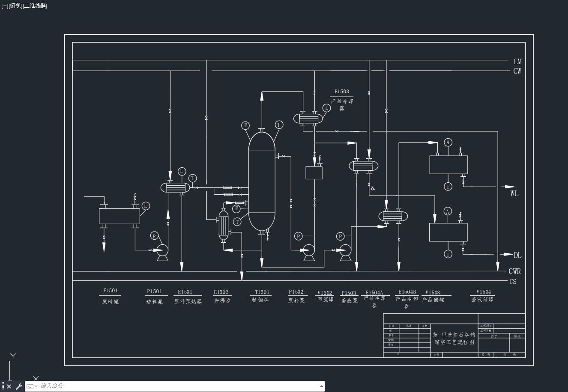The width and height of the screenshot is (568, 392).
Task: Click the V1504 equipment tag
Action: click(484, 292)
